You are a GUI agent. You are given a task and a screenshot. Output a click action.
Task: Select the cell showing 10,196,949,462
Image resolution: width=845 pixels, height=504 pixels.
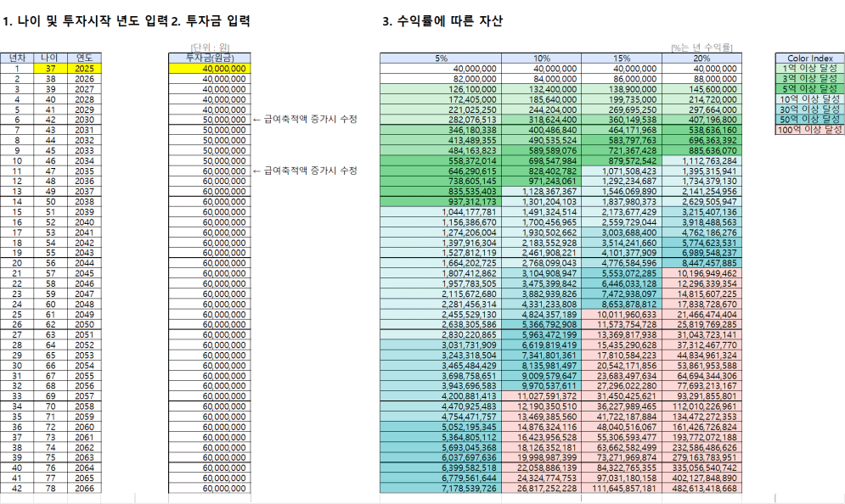pos(701,273)
